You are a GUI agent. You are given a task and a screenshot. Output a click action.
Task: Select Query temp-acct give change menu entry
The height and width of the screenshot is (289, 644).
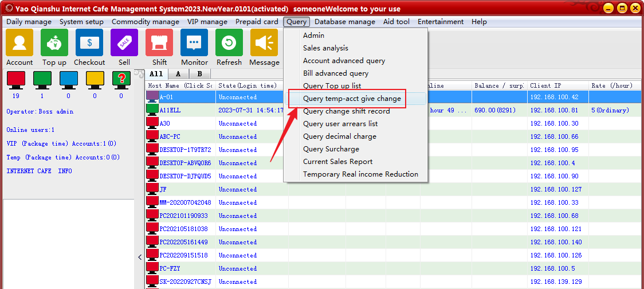(x=352, y=99)
